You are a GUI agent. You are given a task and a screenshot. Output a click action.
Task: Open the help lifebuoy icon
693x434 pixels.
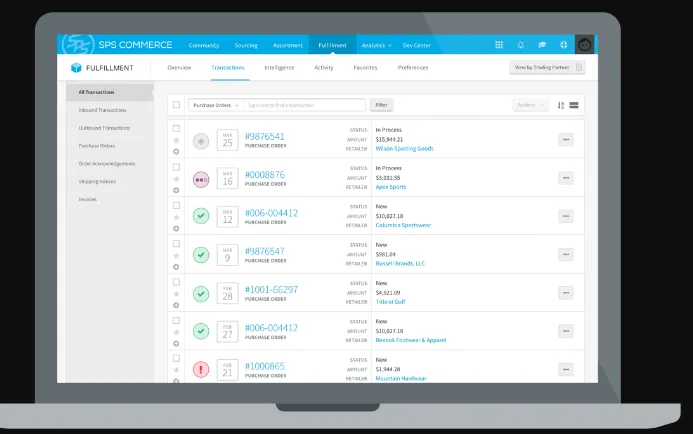(x=564, y=45)
